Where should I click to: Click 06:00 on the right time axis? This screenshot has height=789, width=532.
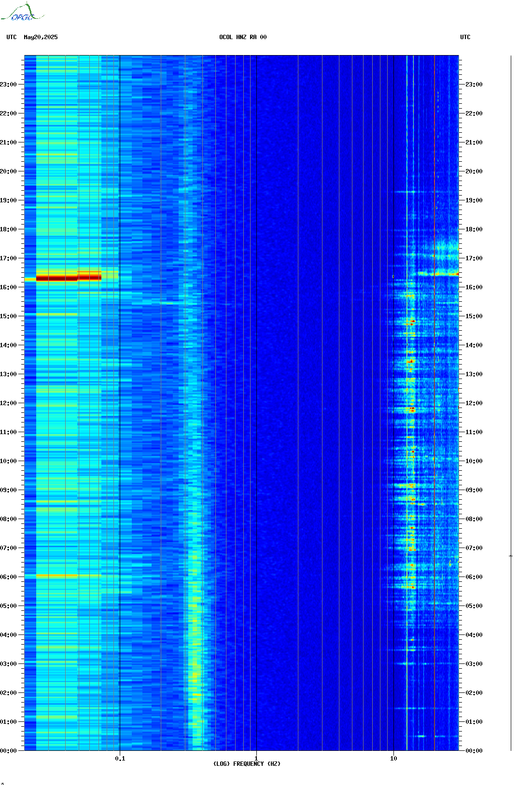coord(474,577)
